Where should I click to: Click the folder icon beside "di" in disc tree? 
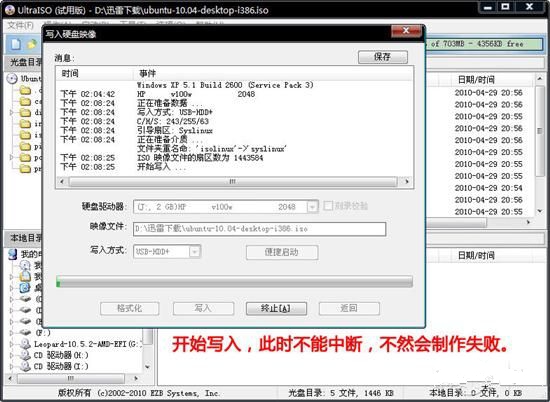pyautogui.click(x=25, y=113)
